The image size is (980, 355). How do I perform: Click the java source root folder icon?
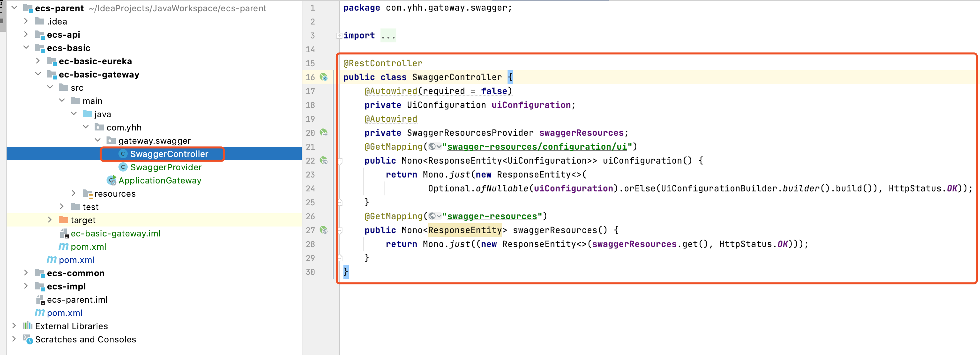coord(87,114)
